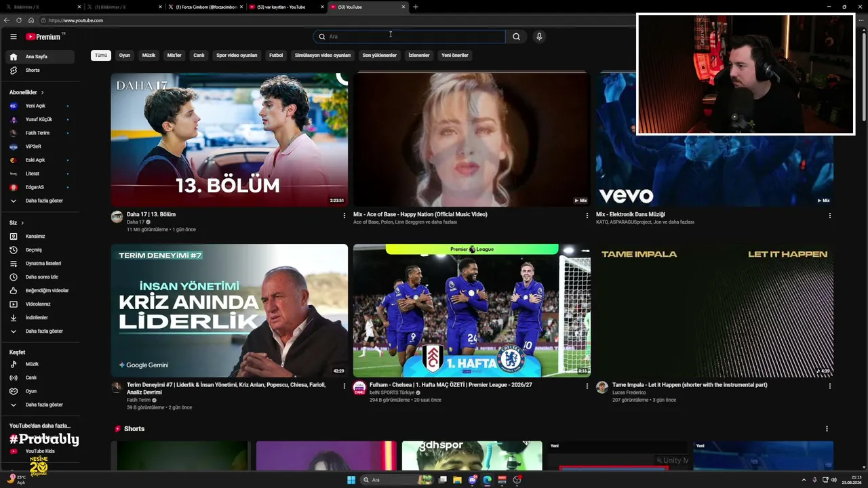Open options for Elektronik Dans Müziği mix
Screen dimensions: 868x488
coord(829,216)
